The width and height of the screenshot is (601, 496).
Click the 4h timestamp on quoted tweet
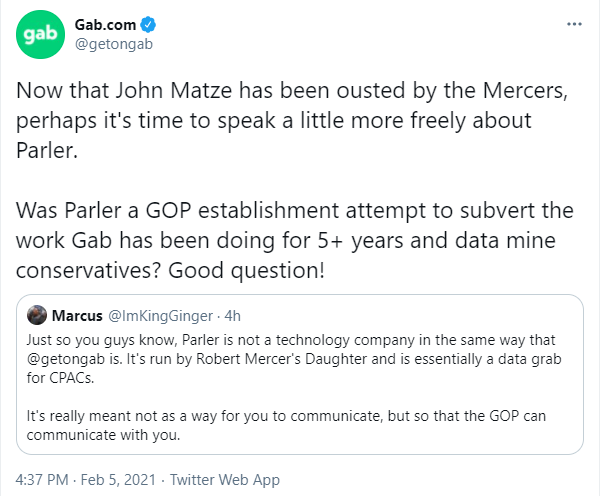pyautogui.click(x=232, y=316)
